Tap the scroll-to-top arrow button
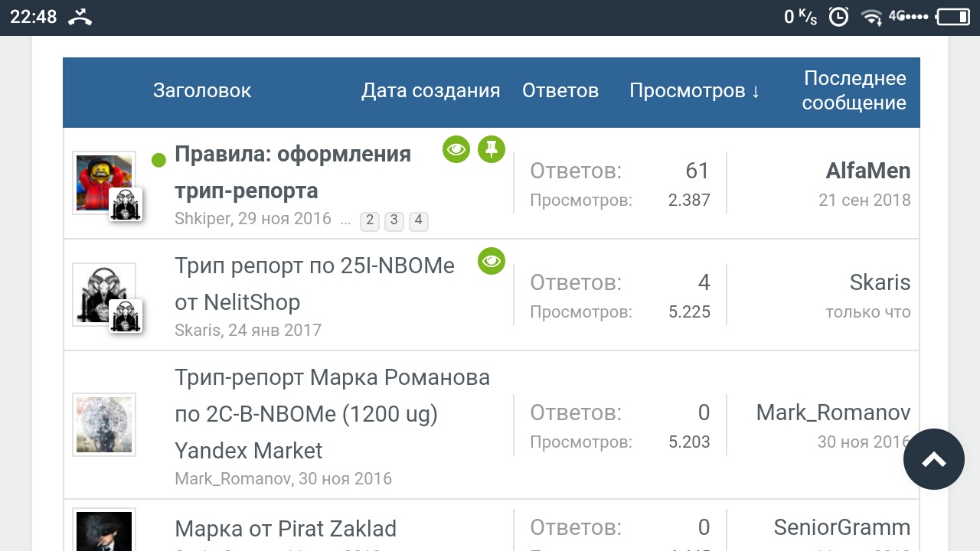Image resolution: width=980 pixels, height=551 pixels. coord(934,459)
